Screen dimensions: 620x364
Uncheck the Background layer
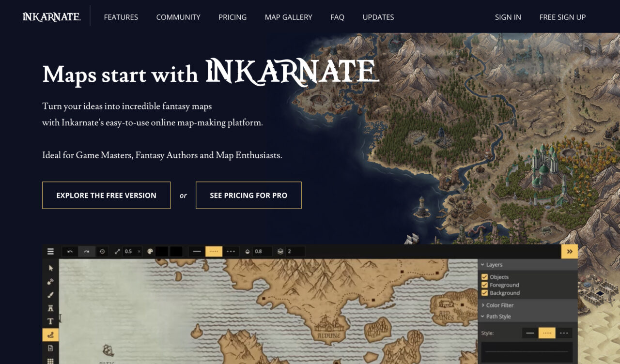[485, 293]
